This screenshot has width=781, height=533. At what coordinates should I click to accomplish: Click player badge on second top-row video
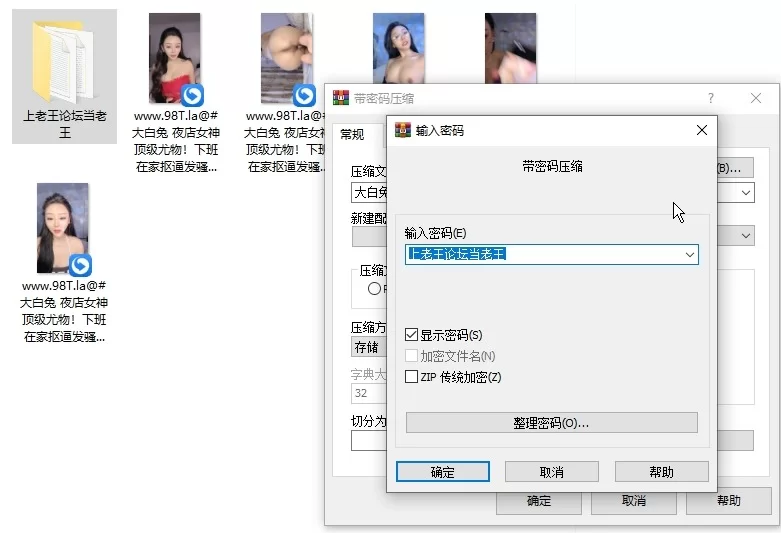[304, 95]
